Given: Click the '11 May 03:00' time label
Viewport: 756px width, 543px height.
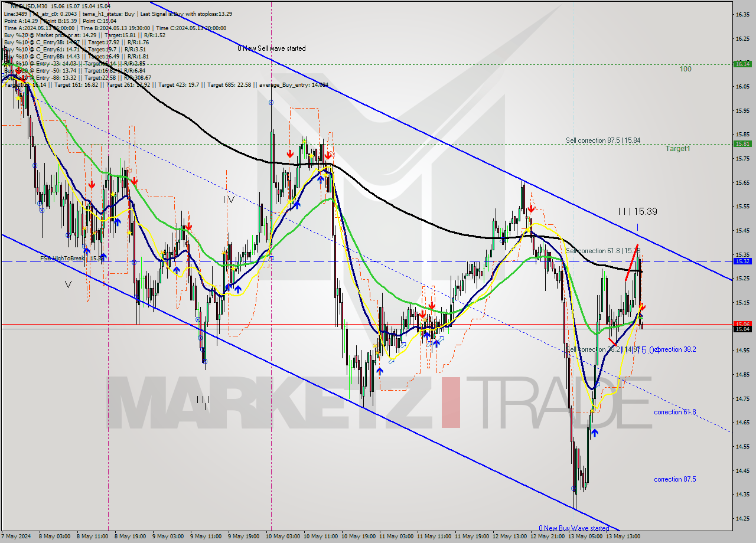Looking at the screenshot, I should (x=395, y=537).
